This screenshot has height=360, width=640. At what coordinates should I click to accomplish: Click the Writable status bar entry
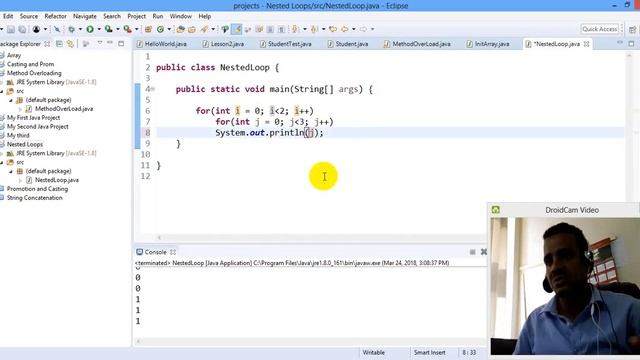coord(373,352)
